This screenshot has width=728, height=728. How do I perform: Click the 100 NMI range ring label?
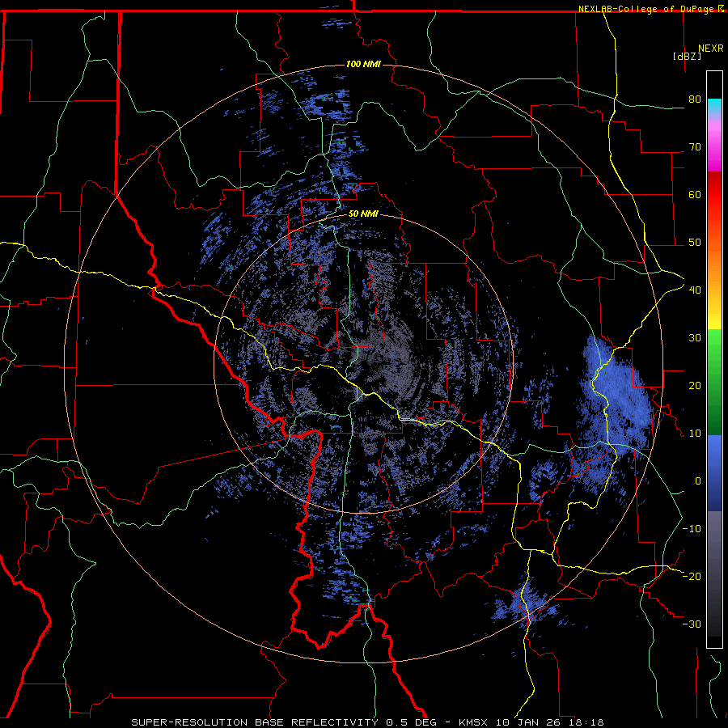coord(363,64)
